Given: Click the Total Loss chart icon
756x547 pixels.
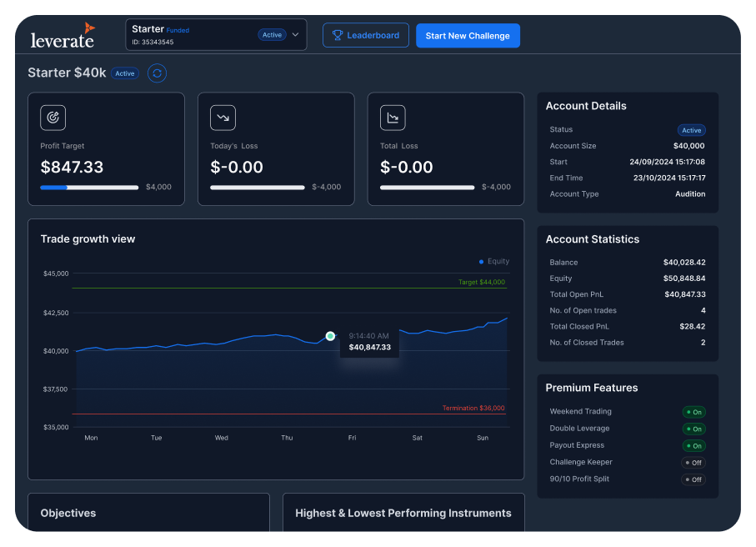Looking at the screenshot, I should pos(393,118).
